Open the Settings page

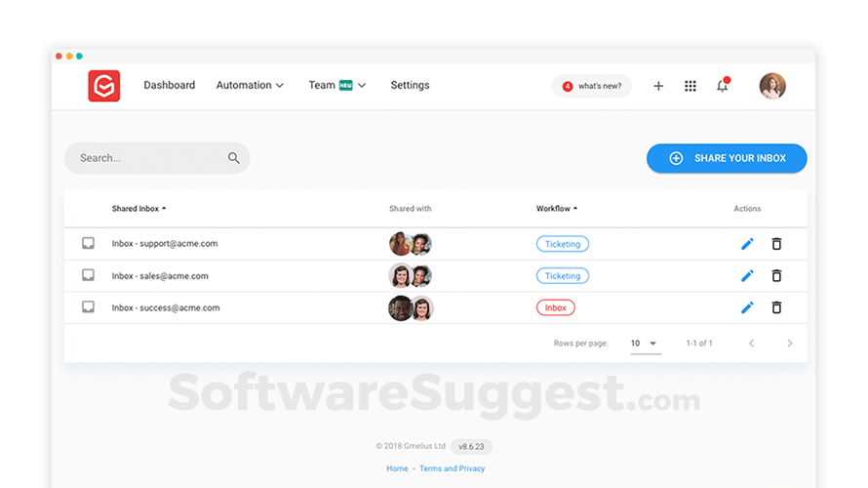coord(411,85)
